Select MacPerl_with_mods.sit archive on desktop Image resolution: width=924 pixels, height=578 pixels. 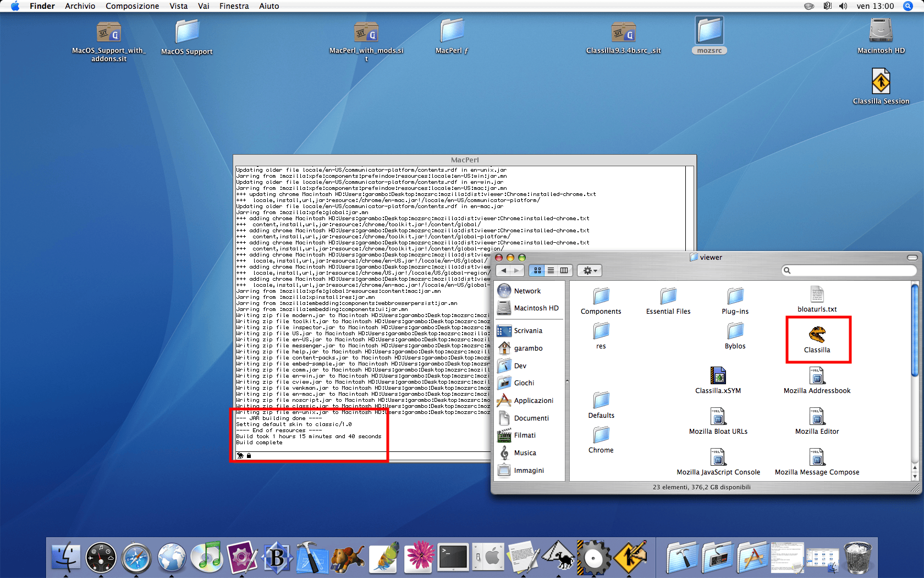pyautogui.click(x=366, y=41)
